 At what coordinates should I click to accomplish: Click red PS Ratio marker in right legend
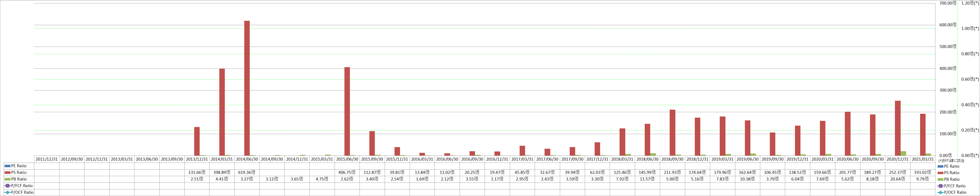tap(940, 173)
